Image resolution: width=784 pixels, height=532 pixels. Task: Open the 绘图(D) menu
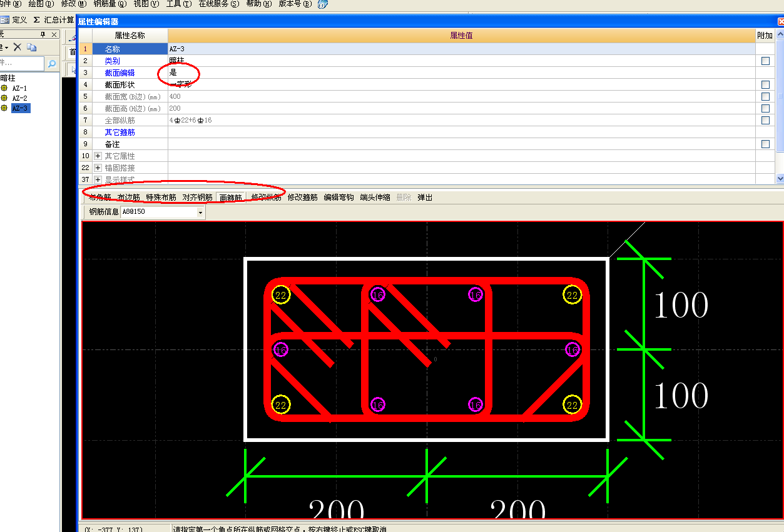(41, 4)
